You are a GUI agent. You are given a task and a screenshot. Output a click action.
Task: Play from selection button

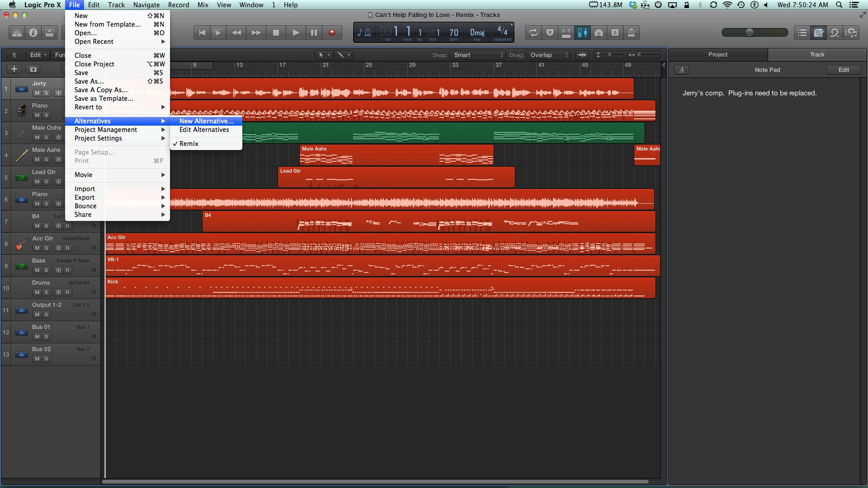(x=218, y=33)
